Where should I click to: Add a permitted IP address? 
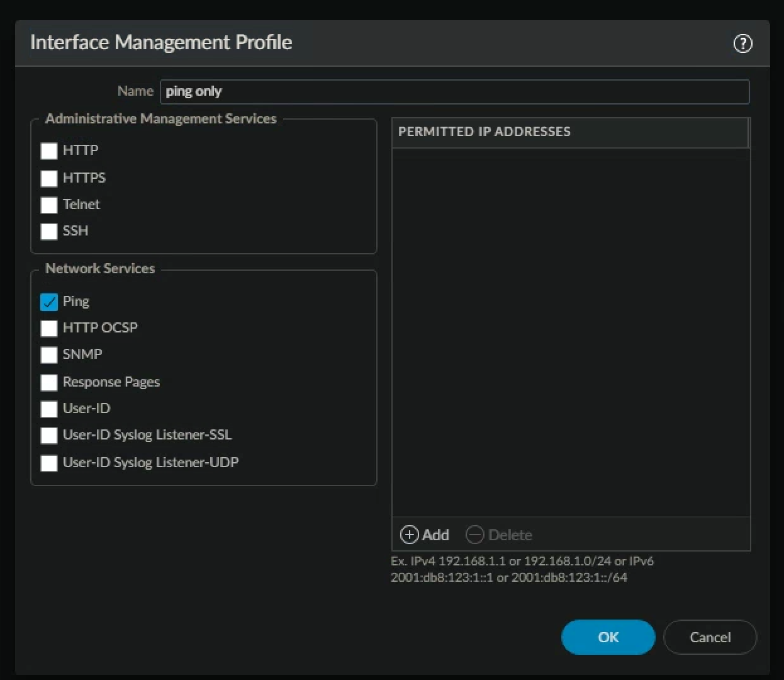425,535
